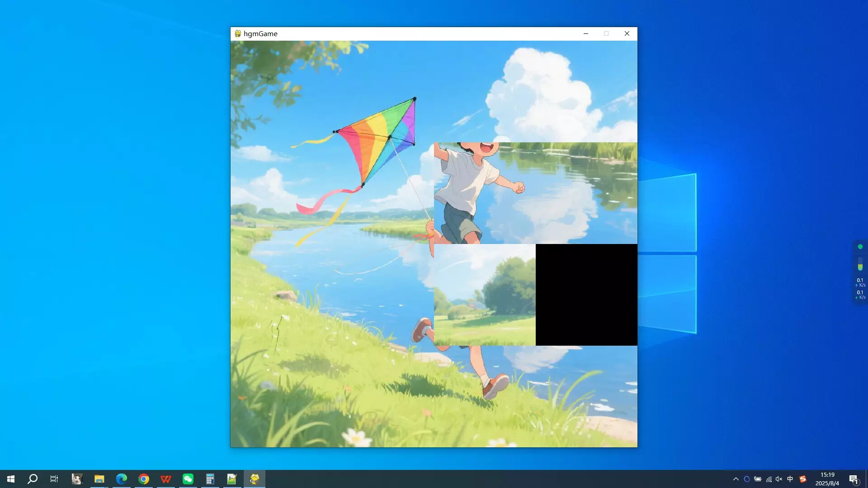Expand hidden icons in the system tray
The width and height of the screenshot is (868, 488).
(x=736, y=479)
